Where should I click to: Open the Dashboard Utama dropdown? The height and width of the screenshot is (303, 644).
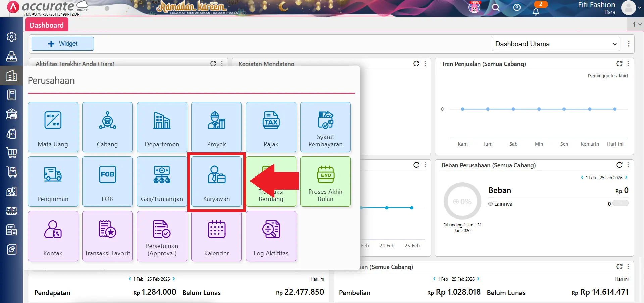(555, 44)
